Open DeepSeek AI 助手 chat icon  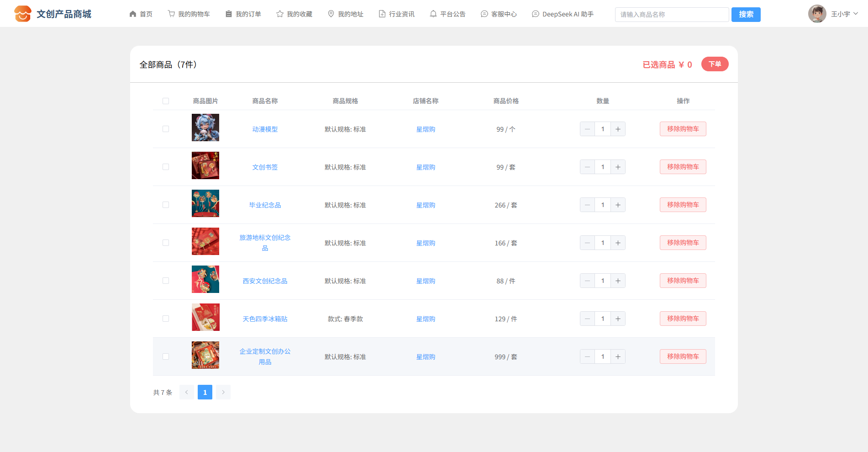[536, 14]
